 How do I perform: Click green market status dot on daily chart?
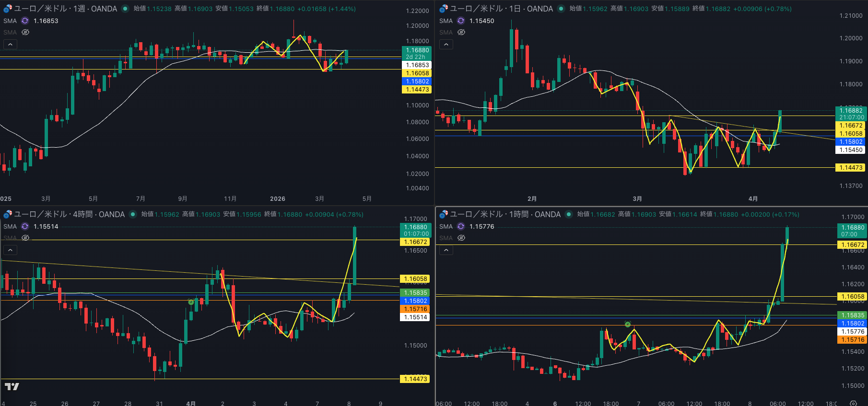point(561,9)
